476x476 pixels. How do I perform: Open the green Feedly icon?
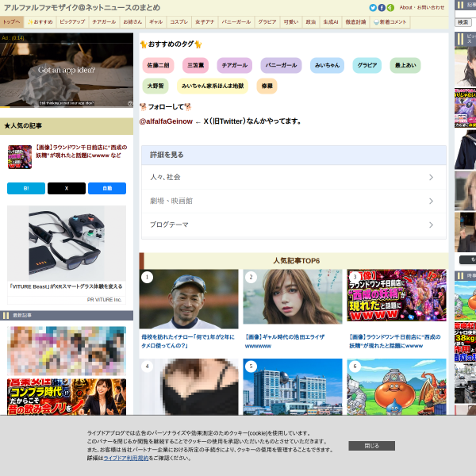click(x=390, y=8)
